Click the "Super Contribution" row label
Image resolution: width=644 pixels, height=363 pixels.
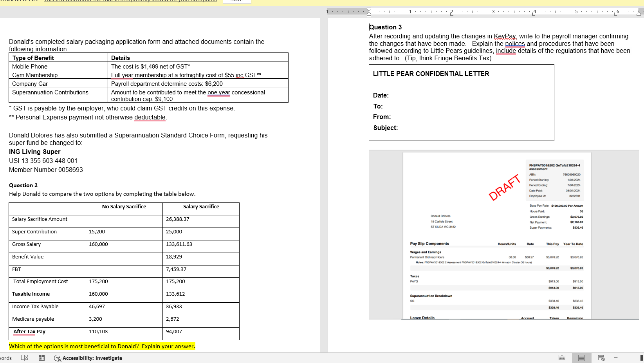(x=34, y=231)
